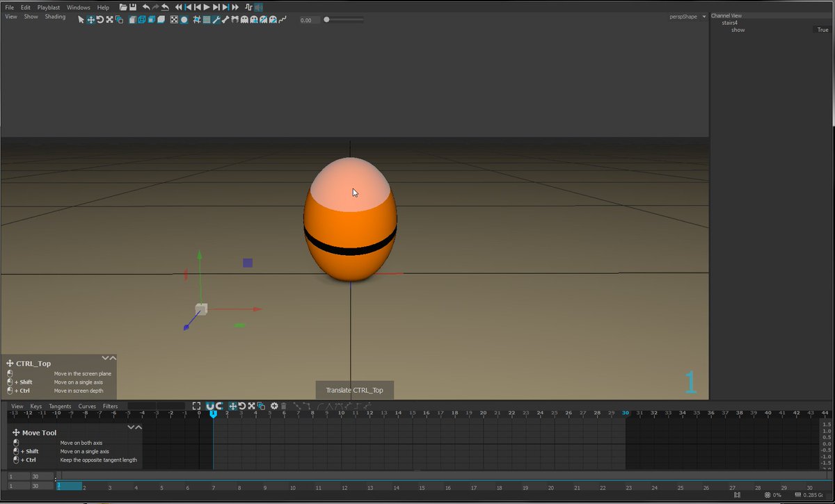
Task: Click the overlapping squares icon in viewport toolbar
Action: coord(120,19)
